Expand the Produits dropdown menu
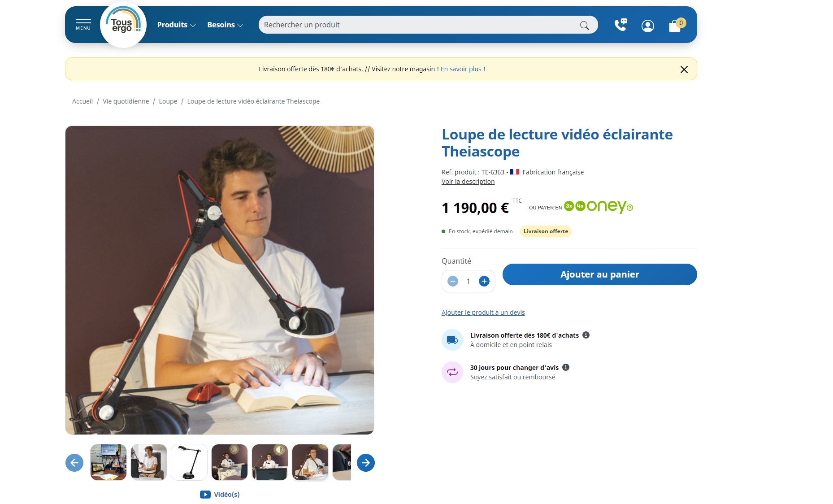The width and height of the screenshot is (833, 504). pos(176,25)
